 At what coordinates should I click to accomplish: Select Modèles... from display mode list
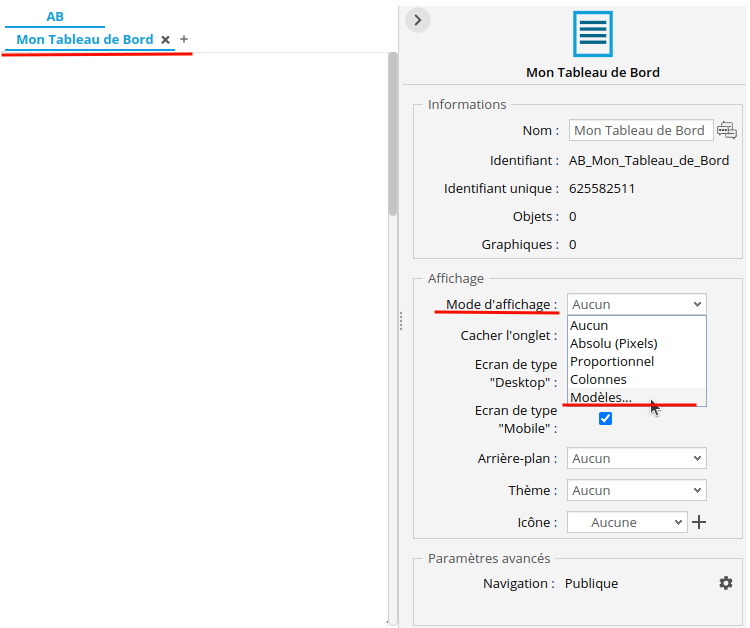pos(601,397)
